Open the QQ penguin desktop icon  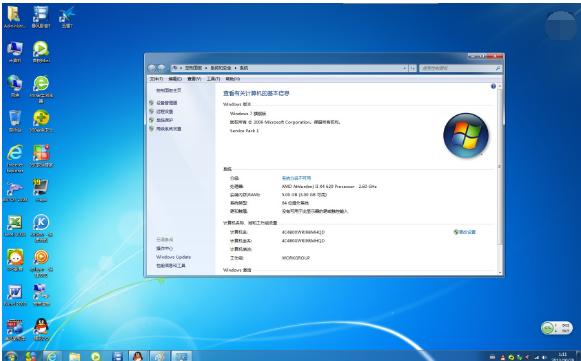click(41, 329)
